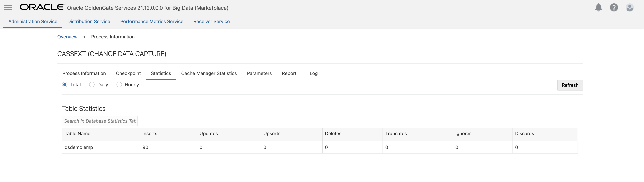Open the Checkpoint tab
The height and width of the screenshot is (182, 644).
click(128, 73)
